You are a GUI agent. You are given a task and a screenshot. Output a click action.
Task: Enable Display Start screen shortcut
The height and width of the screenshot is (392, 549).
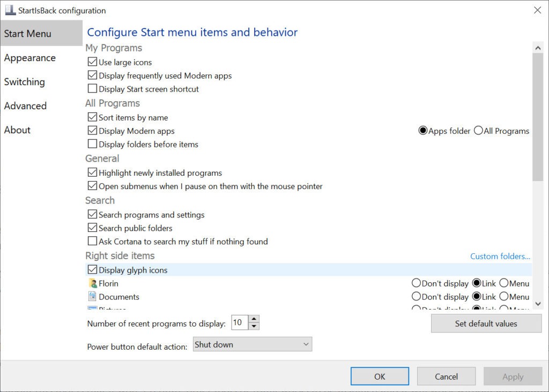pyautogui.click(x=92, y=88)
